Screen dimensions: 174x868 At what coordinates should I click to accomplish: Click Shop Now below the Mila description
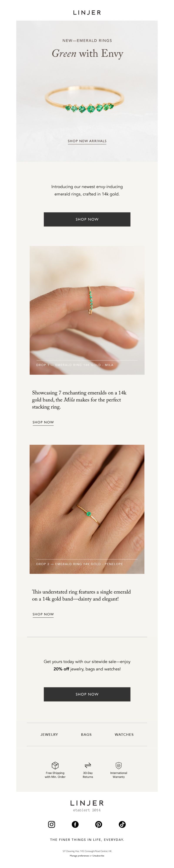pos(43,422)
